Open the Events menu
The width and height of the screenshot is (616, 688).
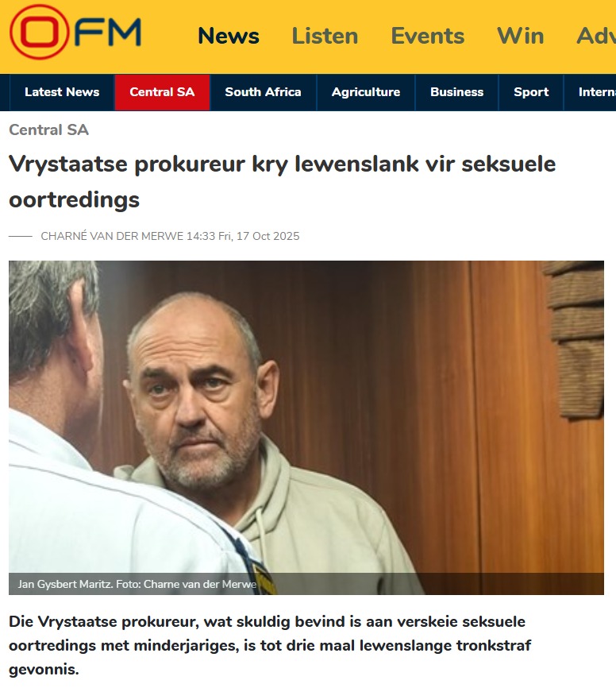click(x=428, y=36)
